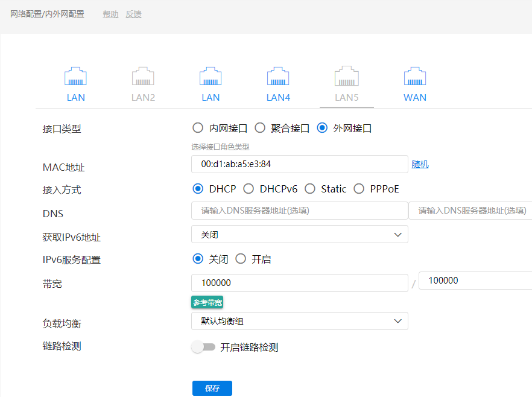Click the 随机 link beside MAC address
Image resolution: width=532 pixels, height=397 pixels.
tap(420, 164)
